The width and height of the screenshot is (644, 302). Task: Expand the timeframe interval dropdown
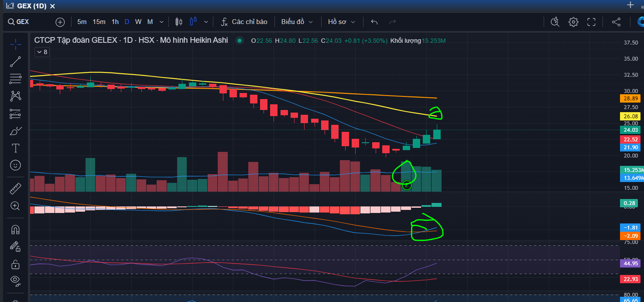162,22
